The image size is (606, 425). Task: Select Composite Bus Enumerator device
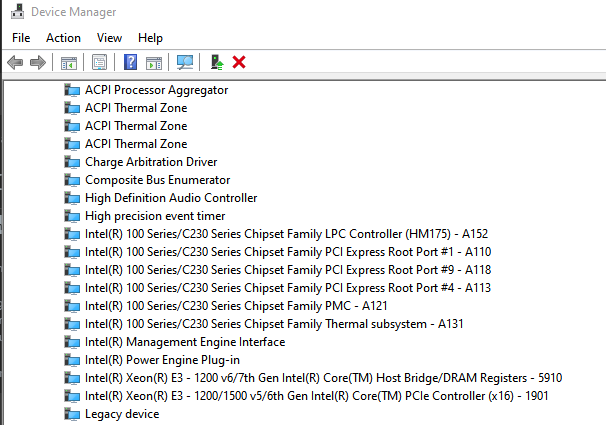click(157, 180)
